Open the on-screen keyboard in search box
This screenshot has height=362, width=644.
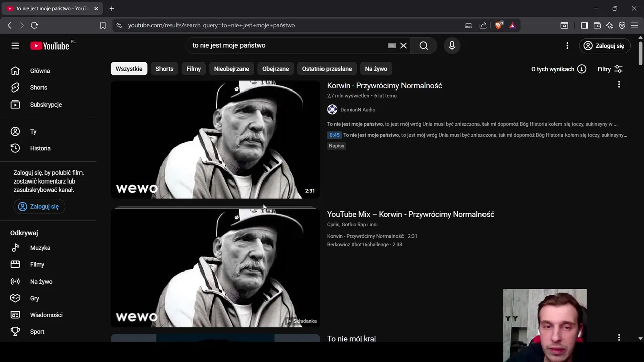[x=392, y=45]
